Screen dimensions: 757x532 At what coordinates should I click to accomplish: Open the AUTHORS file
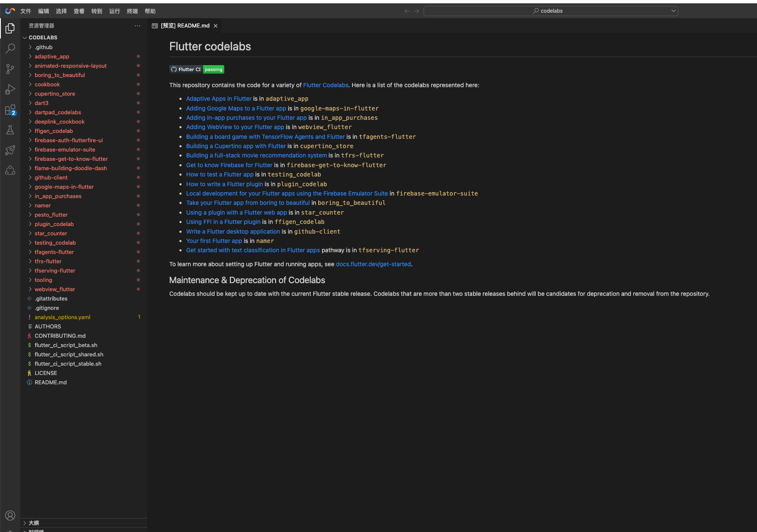(84, 326)
